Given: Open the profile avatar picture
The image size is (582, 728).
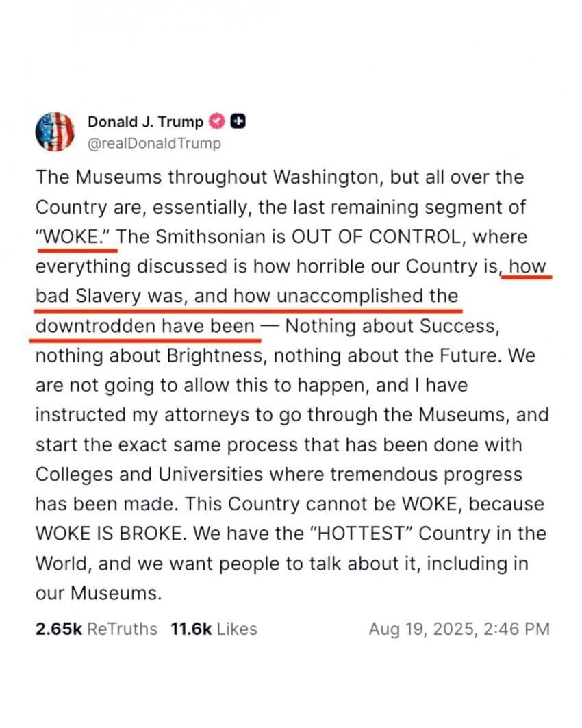Looking at the screenshot, I should [x=55, y=132].
